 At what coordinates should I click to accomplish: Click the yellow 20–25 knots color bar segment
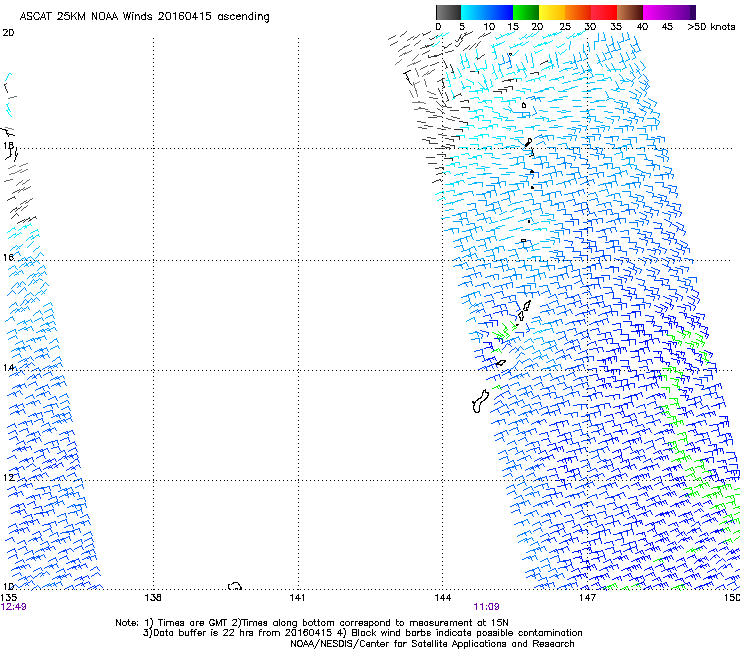click(552, 12)
